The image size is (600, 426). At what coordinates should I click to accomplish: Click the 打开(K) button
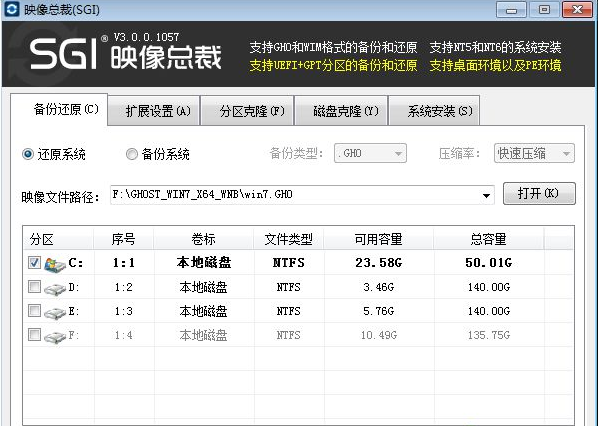pyautogui.click(x=539, y=193)
